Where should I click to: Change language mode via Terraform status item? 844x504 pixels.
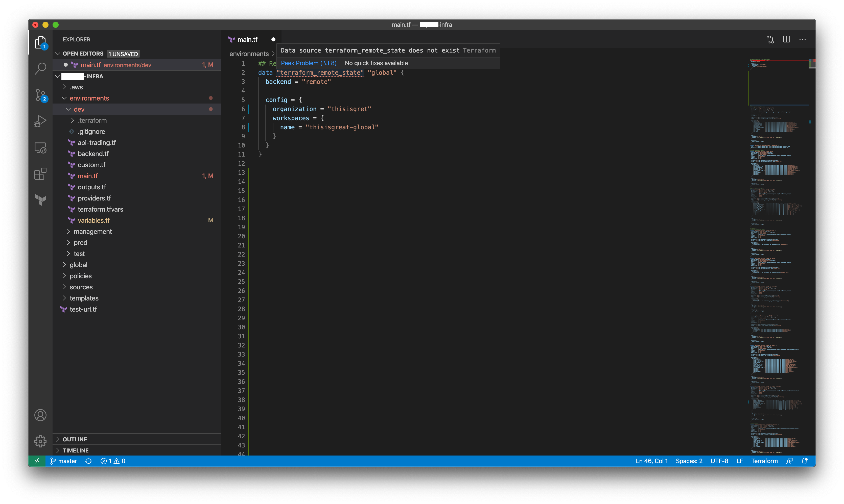tap(764, 461)
